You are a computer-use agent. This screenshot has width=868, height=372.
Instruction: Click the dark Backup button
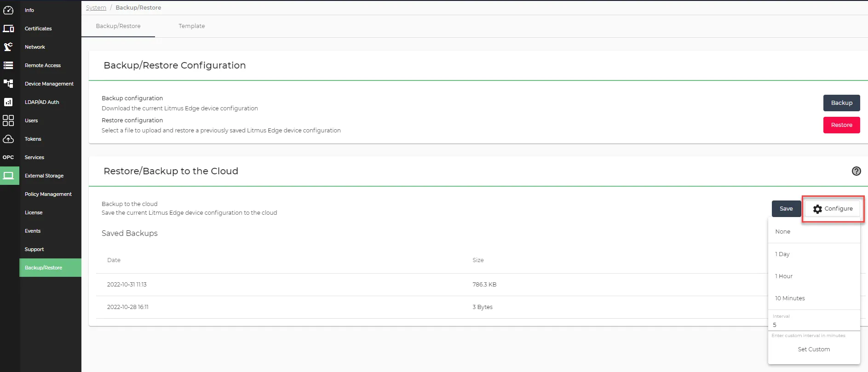coord(841,103)
